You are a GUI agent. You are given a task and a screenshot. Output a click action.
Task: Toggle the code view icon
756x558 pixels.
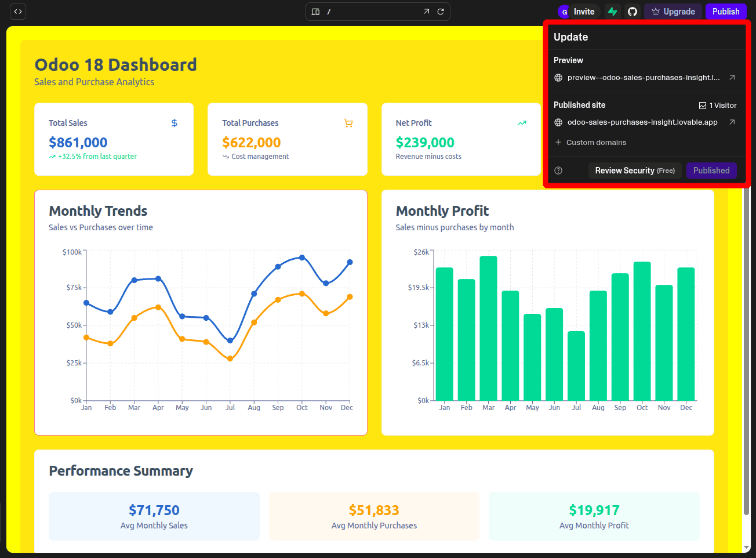18,12
